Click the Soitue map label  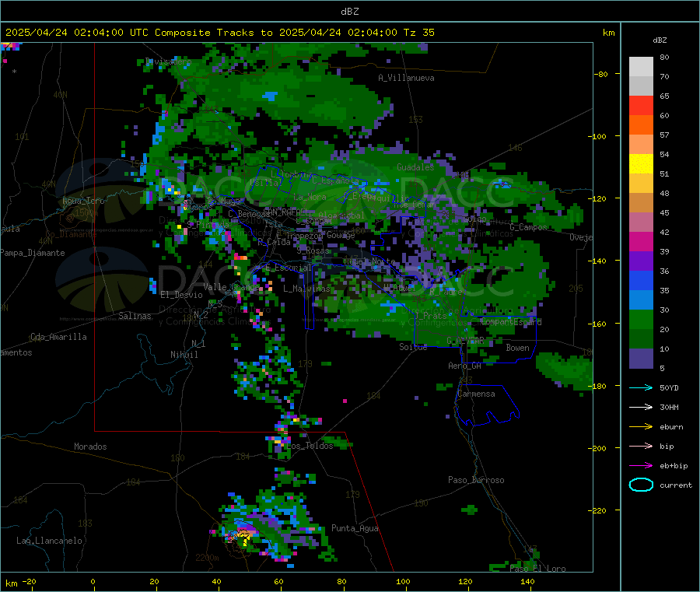point(413,347)
